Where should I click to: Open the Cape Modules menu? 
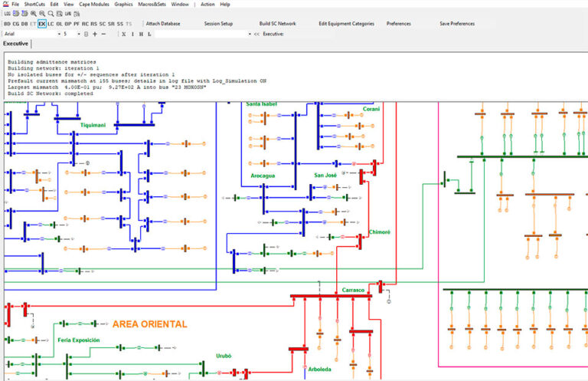click(93, 4)
